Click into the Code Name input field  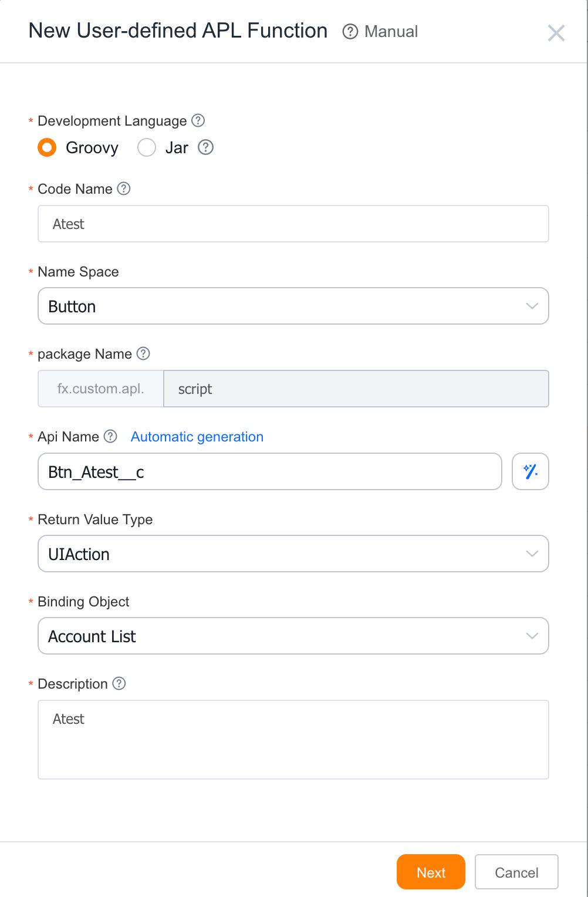click(x=293, y=224)
